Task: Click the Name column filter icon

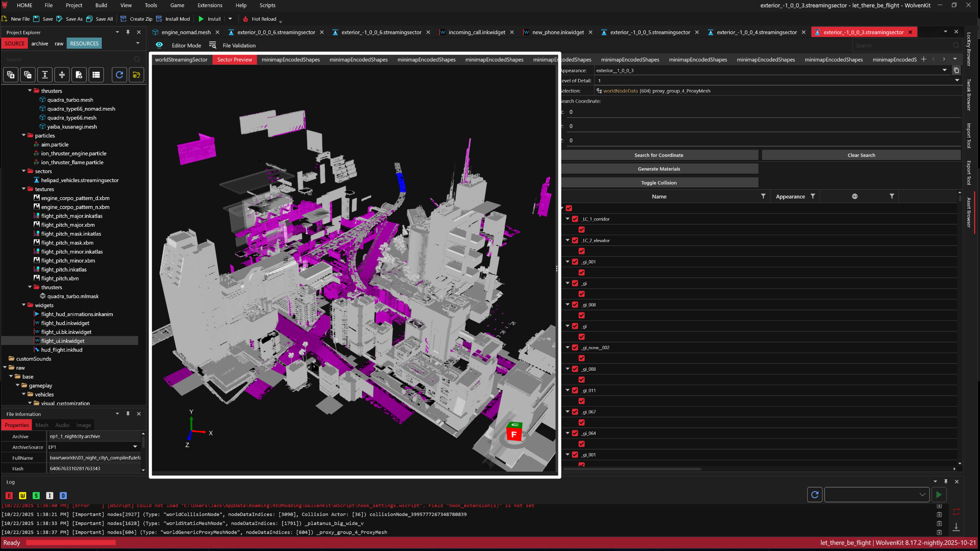Action: [x=763, y=196]
